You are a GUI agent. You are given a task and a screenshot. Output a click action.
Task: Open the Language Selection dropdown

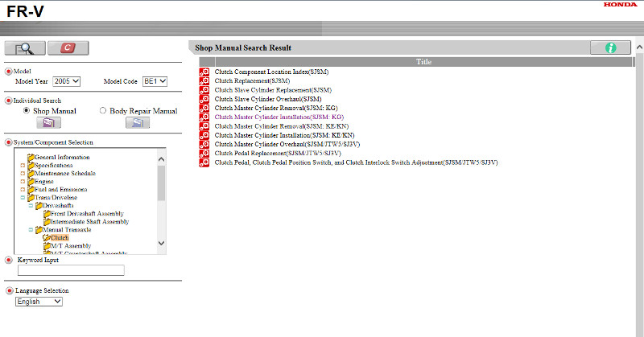tap(39, 302)
